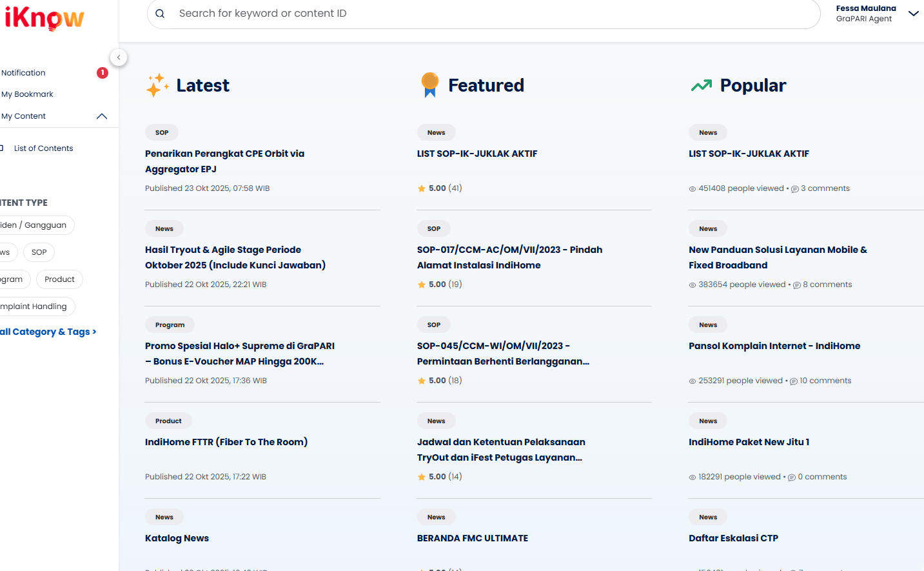Open Penarikan Perangkat CPE Orbit article
Screen dimensions: 924x571
point(224,161)
